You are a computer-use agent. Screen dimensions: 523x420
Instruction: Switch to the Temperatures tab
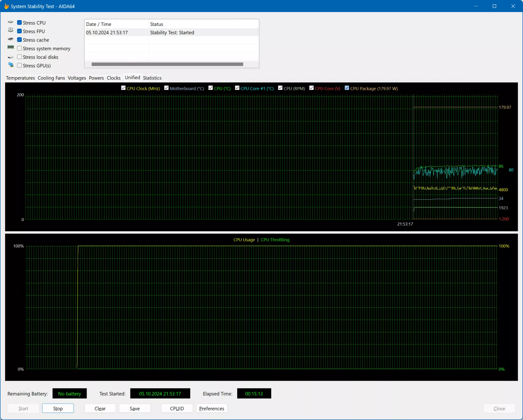[x=20, y=78]
